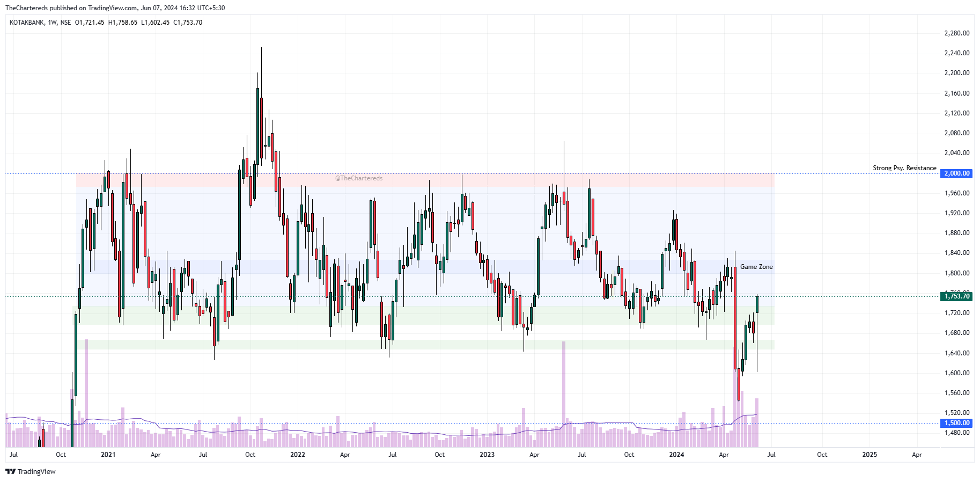Screen dimensions: 980x481
Task: Click the 1,520.00 price axis label
Action: coord(957,413)
